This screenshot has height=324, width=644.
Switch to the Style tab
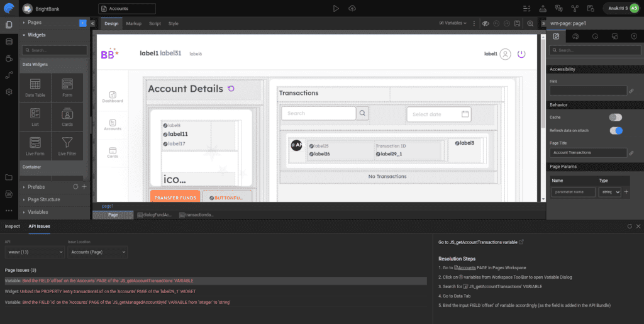174,24
